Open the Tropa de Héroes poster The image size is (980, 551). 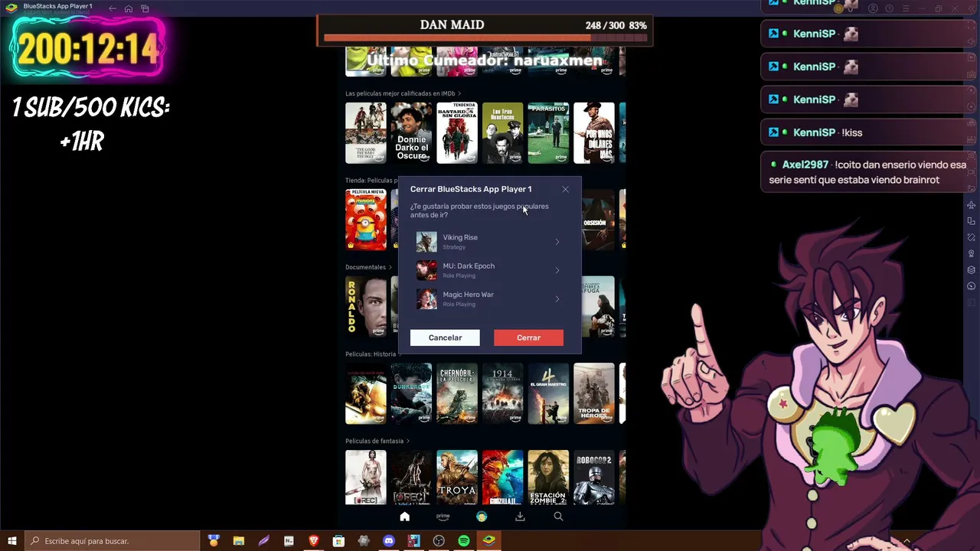(x=594, y=393)
